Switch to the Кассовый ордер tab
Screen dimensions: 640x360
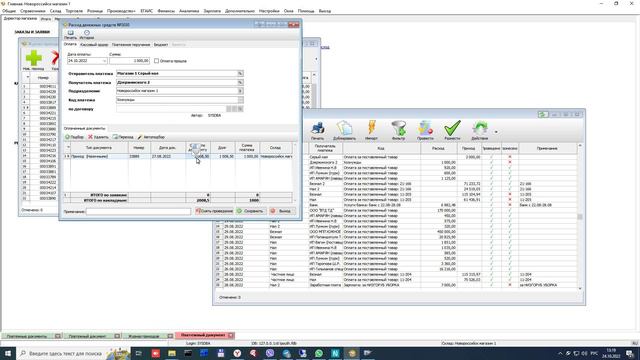94,44
